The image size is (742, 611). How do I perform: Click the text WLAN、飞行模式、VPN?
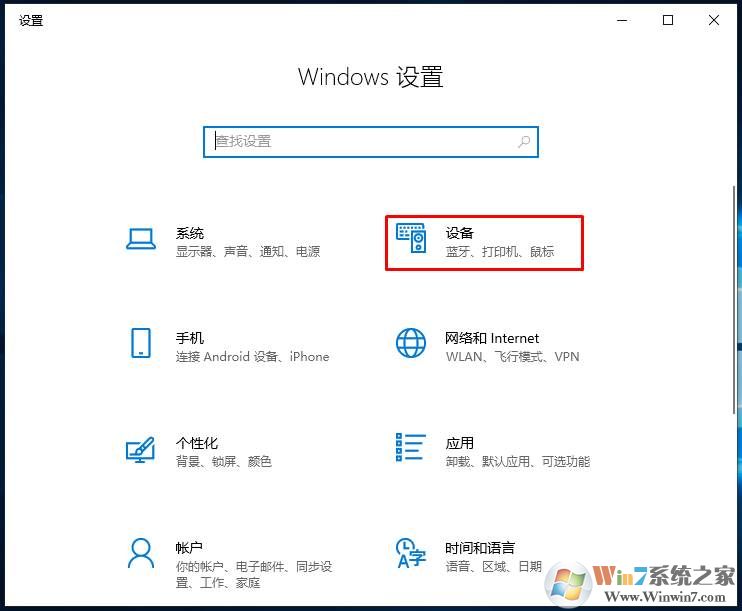point(512,356)
